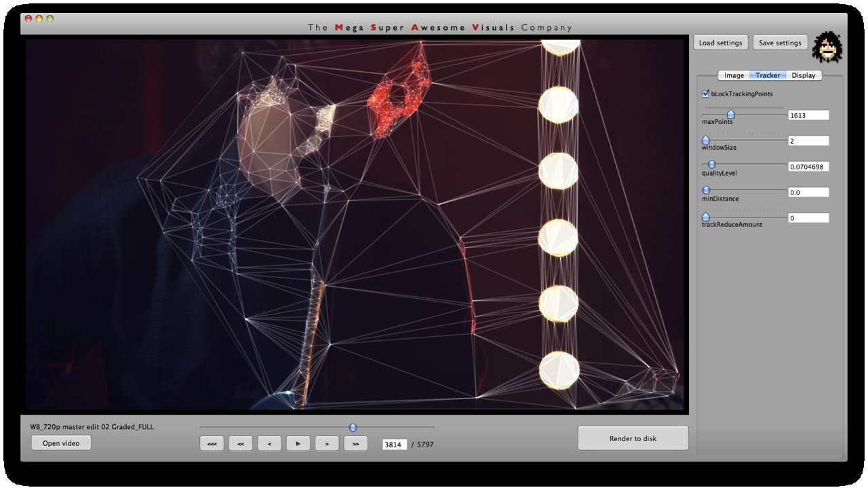Play the video with the play button
This screenshot has width=868, height=490.
[298, 444]
